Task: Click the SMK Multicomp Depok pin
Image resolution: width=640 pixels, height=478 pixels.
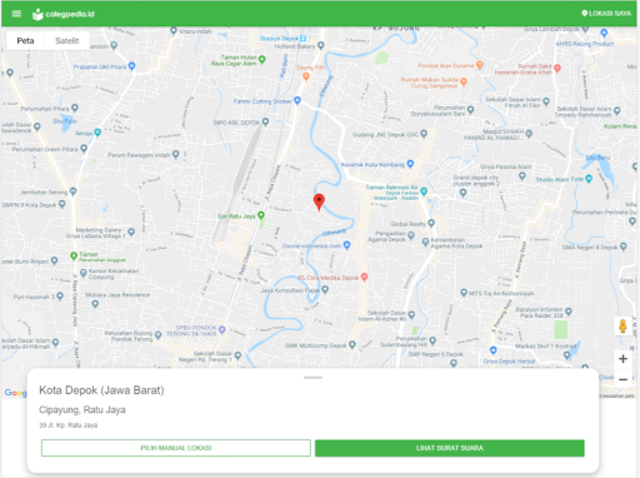Action: (x=352, y=345)
